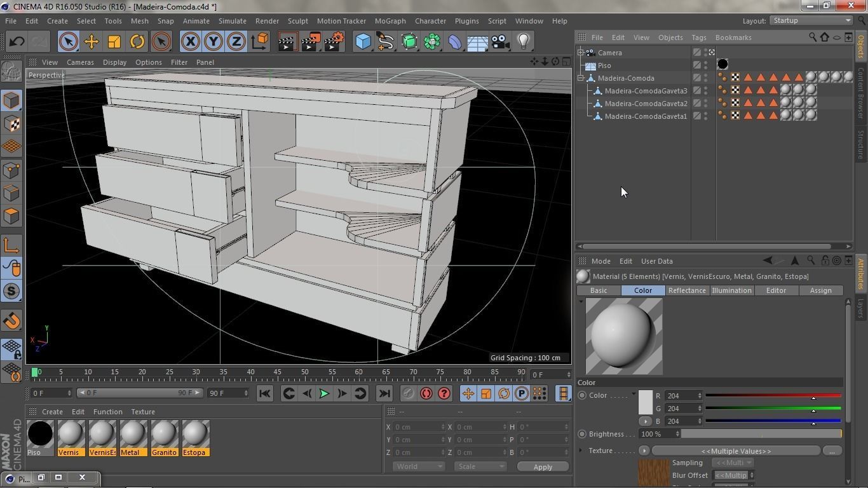The height and width of the screenshot is (488, 868).
Task: Switch coordinate system icon
Action: coord(259,42)
